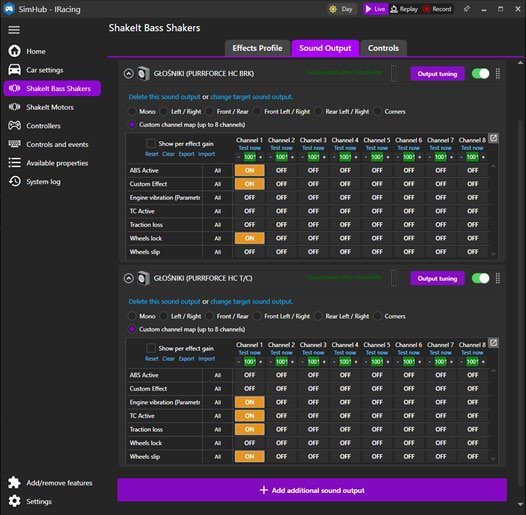The height and width of the screenshot is (515, 526).
Task: Switch to the Controls tab
Action: 383,48
